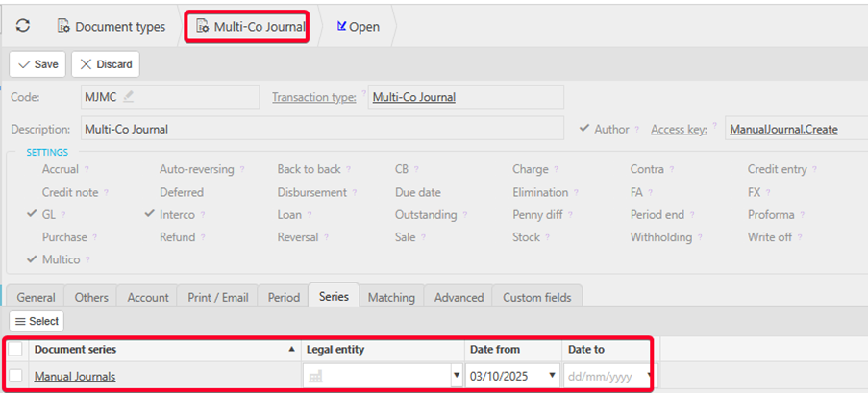Click the refresh icon in breadcrumb bar
Screen dimensions: 868x393
pyautogui.click(x=23, y=25)
